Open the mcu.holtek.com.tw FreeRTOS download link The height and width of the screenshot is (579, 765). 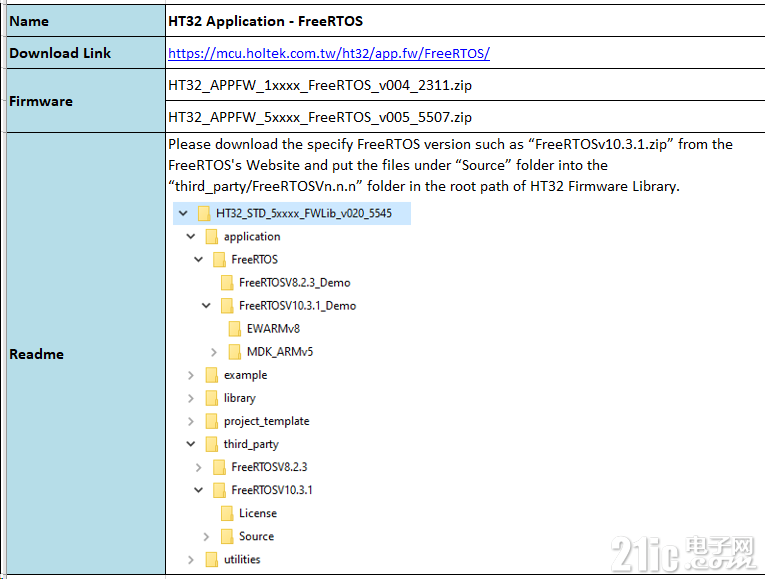tap(329, 53)
